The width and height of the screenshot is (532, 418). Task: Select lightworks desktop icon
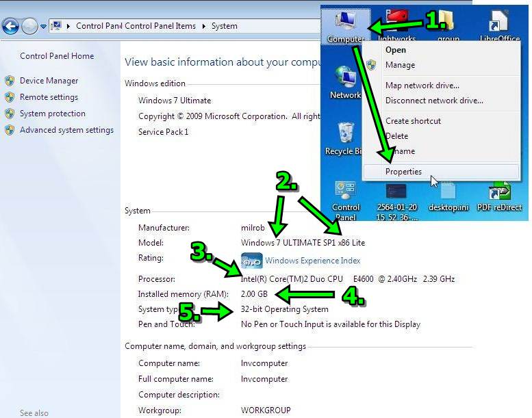396,27
